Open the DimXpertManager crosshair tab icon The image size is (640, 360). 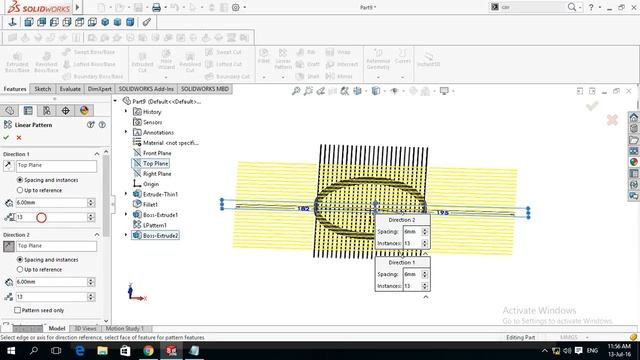(66, 111)
